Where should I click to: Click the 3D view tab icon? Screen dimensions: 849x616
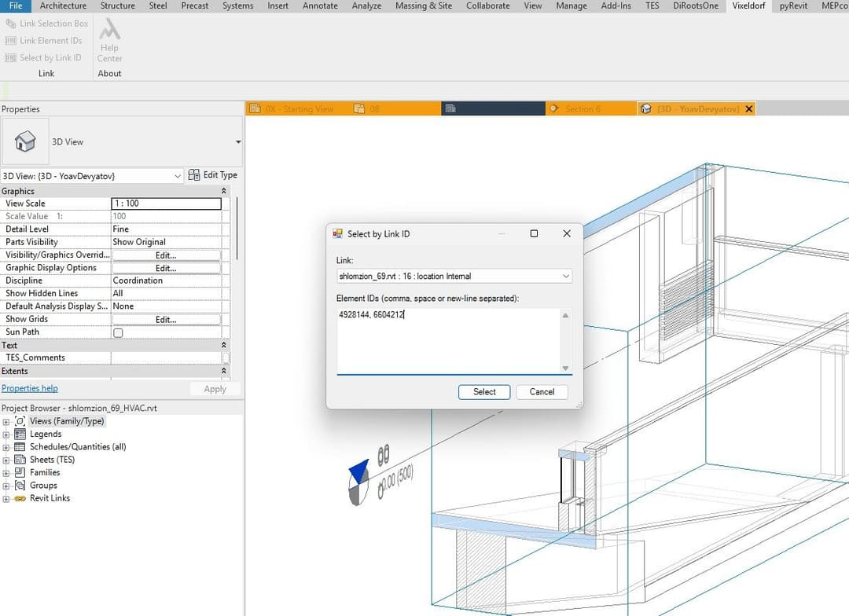(646, 108)
